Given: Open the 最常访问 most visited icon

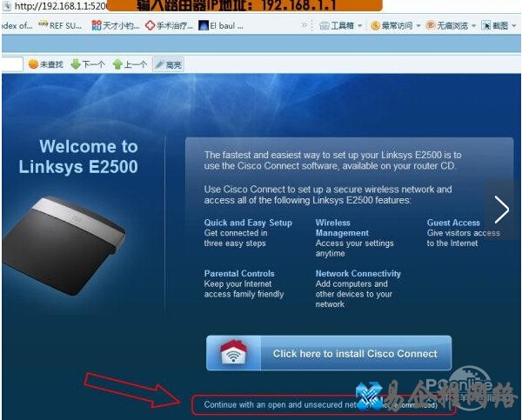Looking at the screenshot, I should pos(375,25).
